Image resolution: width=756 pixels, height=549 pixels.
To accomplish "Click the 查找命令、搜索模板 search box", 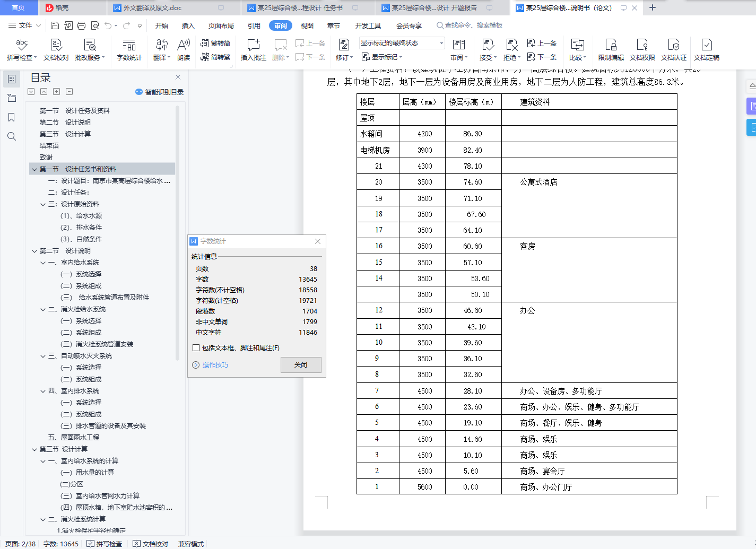I will coord(470,25).
